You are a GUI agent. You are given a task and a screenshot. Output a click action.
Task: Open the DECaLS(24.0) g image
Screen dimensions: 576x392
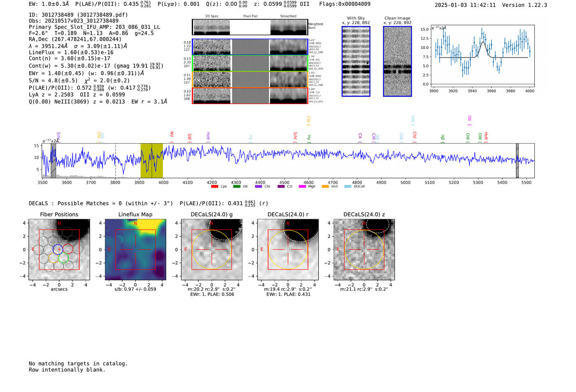pyautogui.click(x=212, y=250)
